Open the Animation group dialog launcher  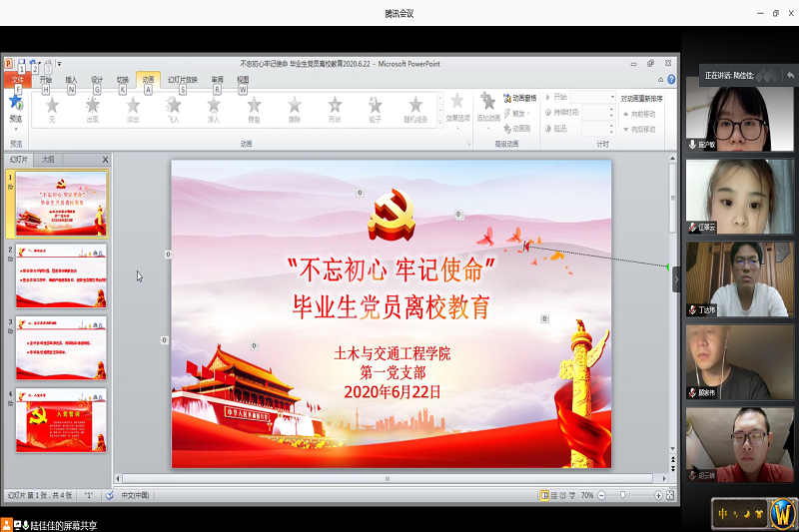[468, 145]
